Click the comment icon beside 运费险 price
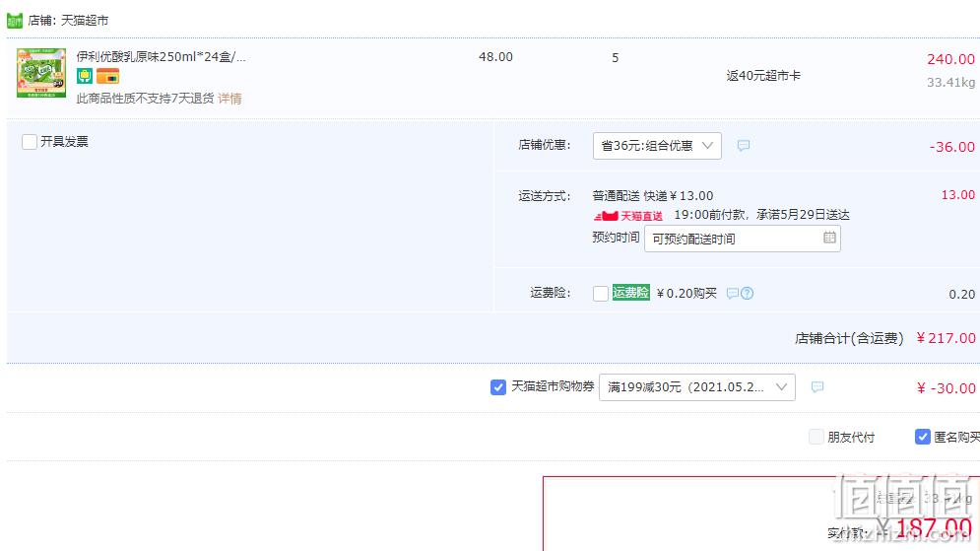 (733, 294)
